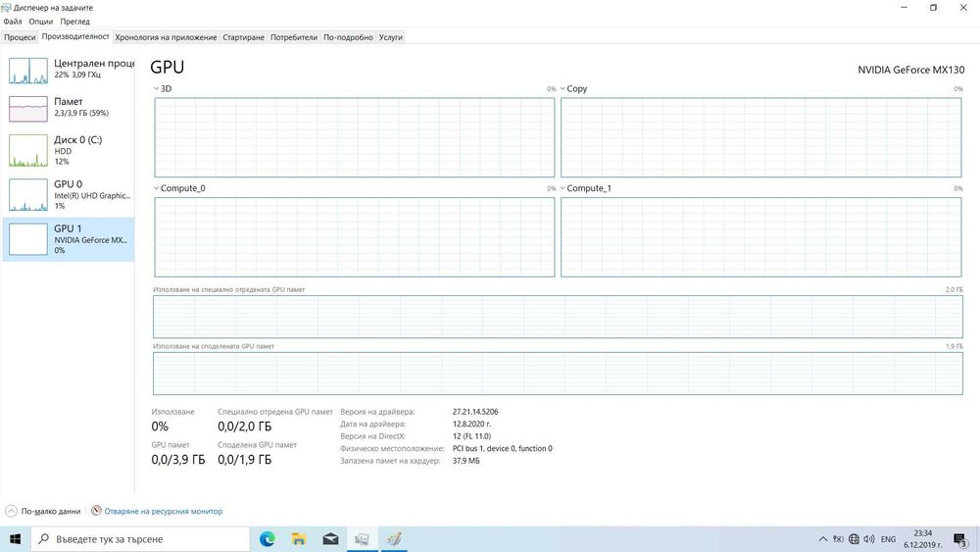This screenshot has width=980, height=552.
Task: Click the large GPU heading
Action: click(167, 68)
